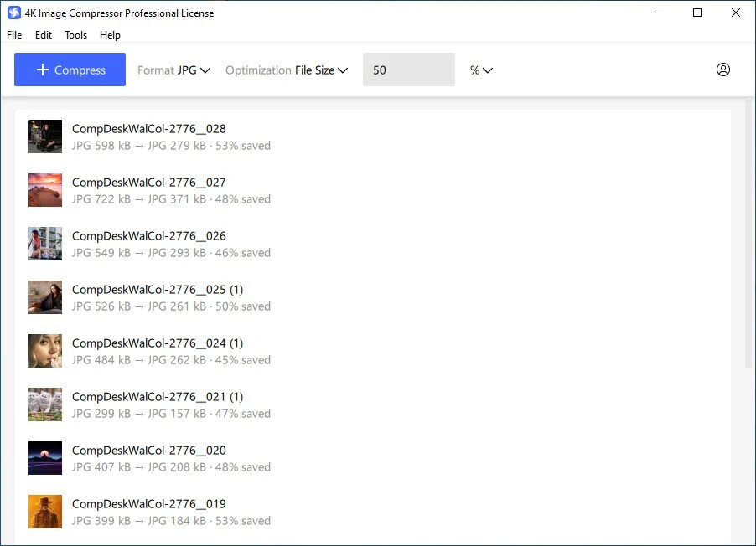The image size is (756, 546).
Task: Maximize the 4K Image Compressor window
Action: point(697,13)
